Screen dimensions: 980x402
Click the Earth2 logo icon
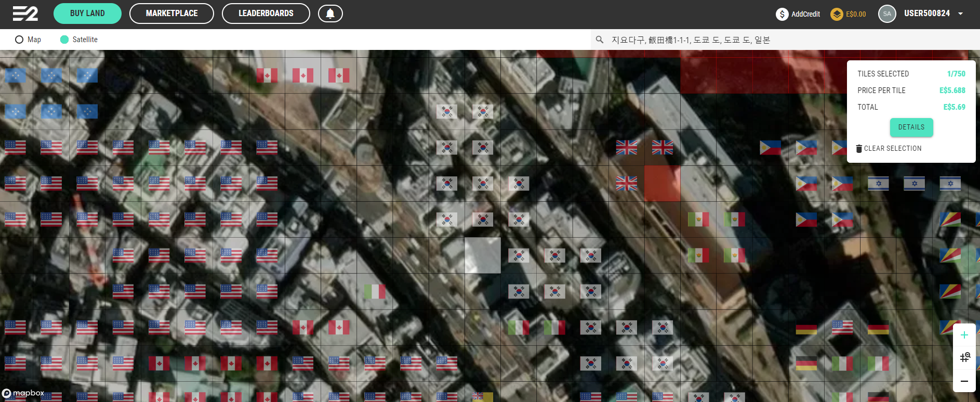click(x=25, y=14)
